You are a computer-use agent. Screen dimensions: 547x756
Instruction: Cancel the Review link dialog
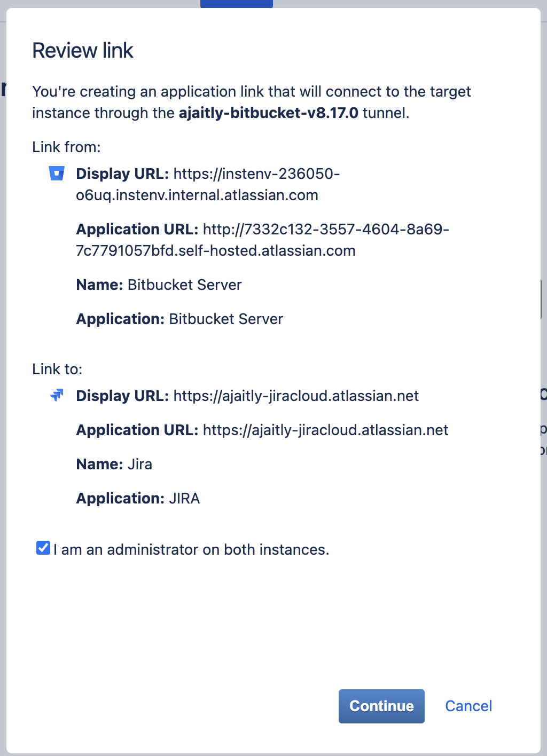(x=468, y=706)
